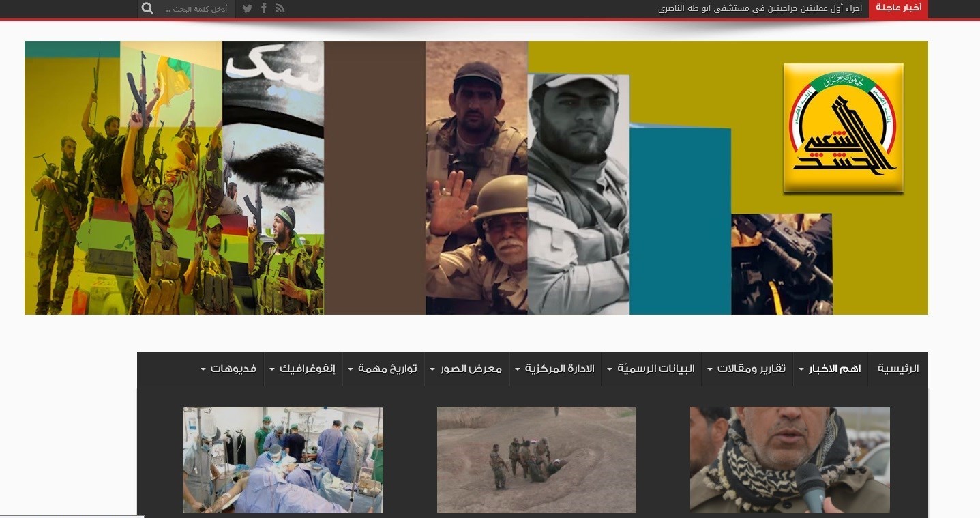Expand the إنفوغرافيك dropdown menu
980x518 pixels.
coord(303,369)
